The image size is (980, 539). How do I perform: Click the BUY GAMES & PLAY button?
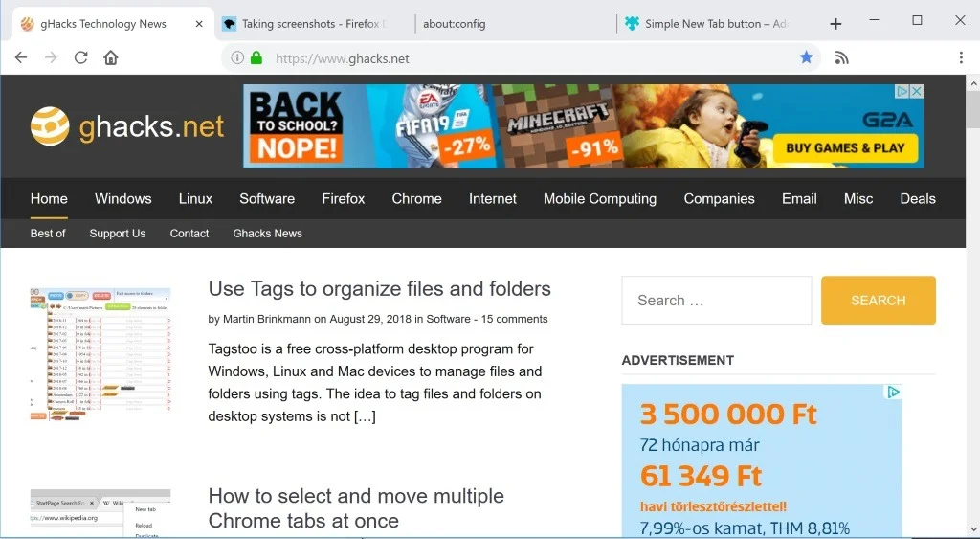tap(845, 148)
